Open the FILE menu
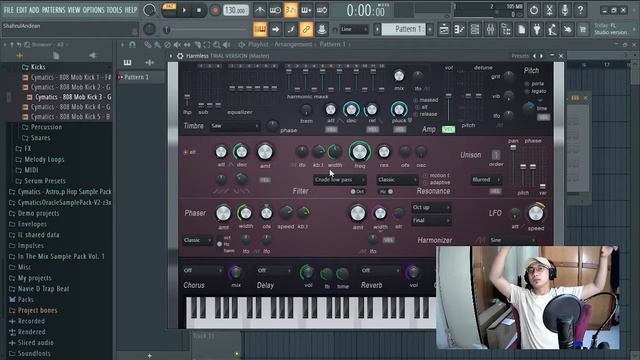The image size is (640, 360). point(9,10)
